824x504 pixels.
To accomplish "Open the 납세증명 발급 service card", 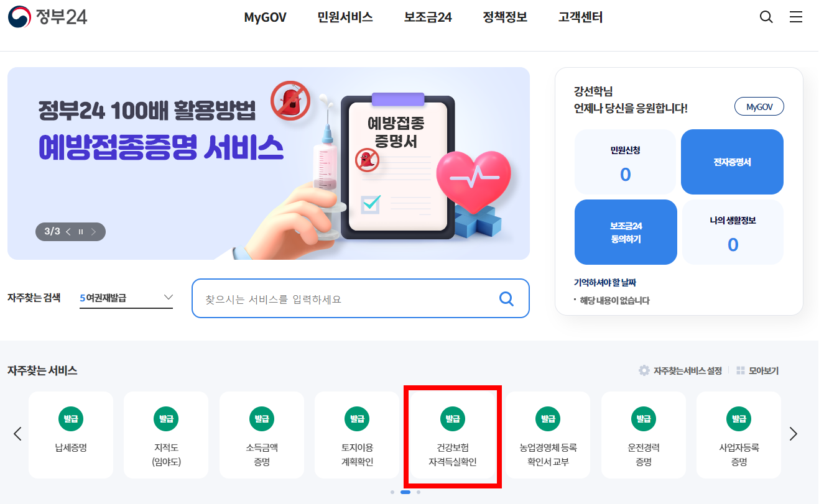I will point(71,434).
